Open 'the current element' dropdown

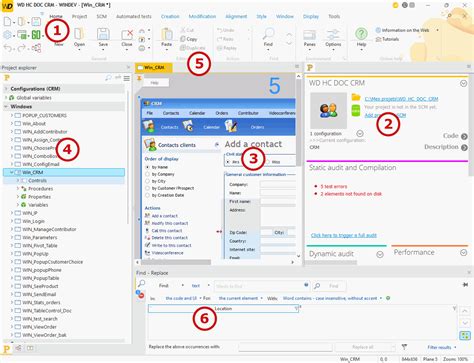pos(241,298)
